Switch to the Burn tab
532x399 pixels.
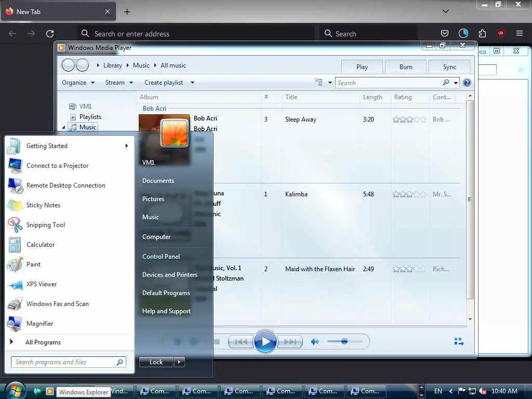pyautogui.click(x=406, y=67)
